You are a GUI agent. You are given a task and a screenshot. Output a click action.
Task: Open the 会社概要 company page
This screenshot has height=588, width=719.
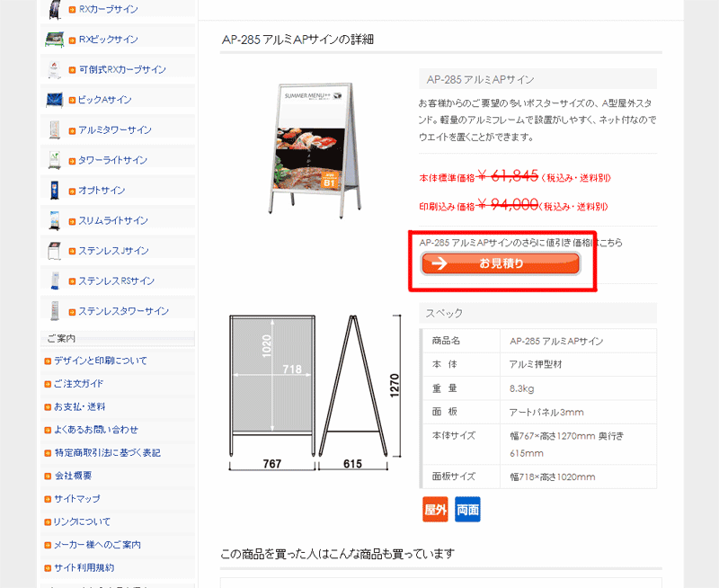point(73,476)
